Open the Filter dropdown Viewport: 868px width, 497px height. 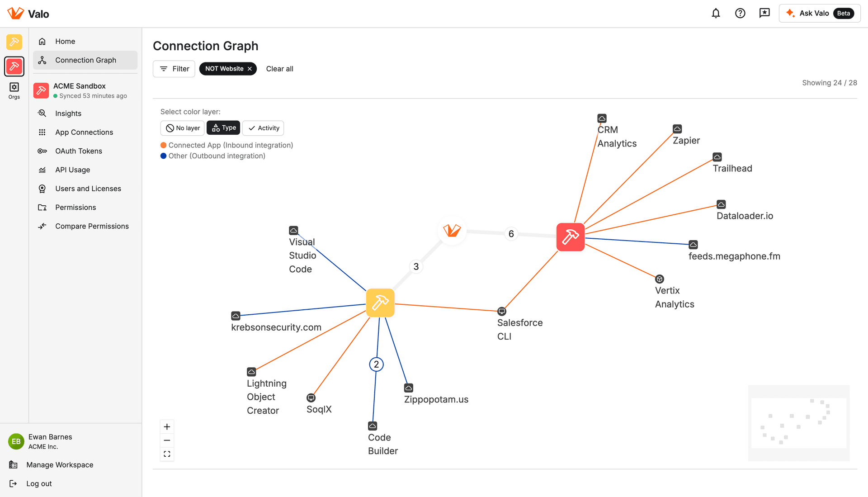(x=174, y=69)
